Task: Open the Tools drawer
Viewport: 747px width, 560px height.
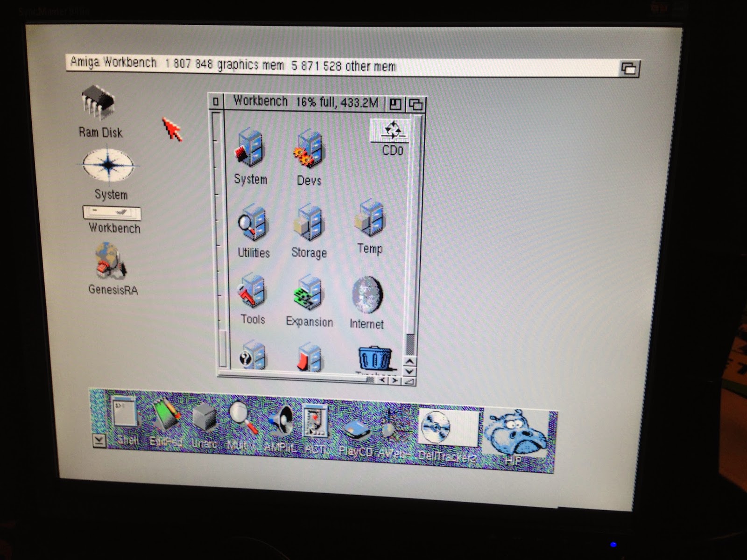Action: [x=252, y=291]
